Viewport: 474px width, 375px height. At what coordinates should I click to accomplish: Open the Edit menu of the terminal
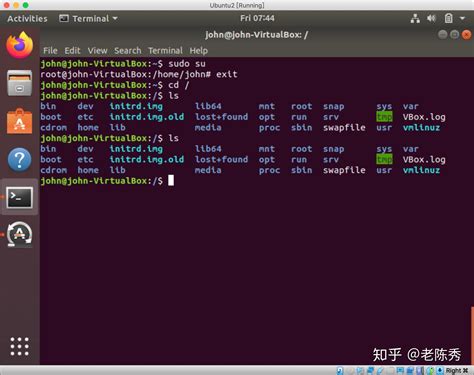point(72,51)
